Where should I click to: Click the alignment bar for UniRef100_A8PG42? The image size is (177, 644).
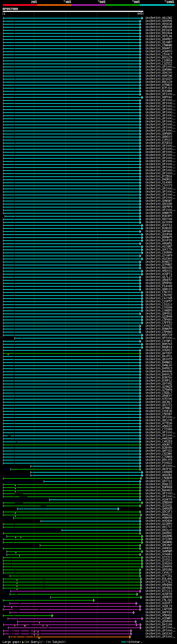(x=73, y=97)
